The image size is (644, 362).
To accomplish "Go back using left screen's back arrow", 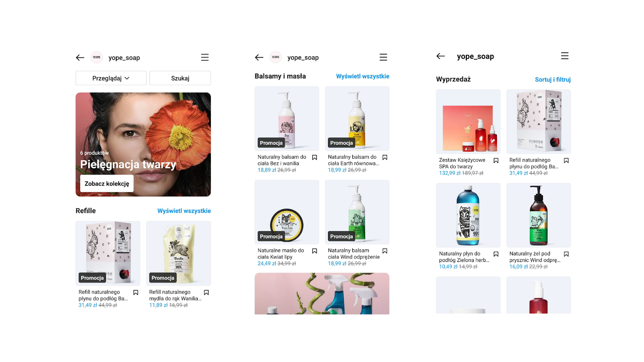I will [80, 58].
